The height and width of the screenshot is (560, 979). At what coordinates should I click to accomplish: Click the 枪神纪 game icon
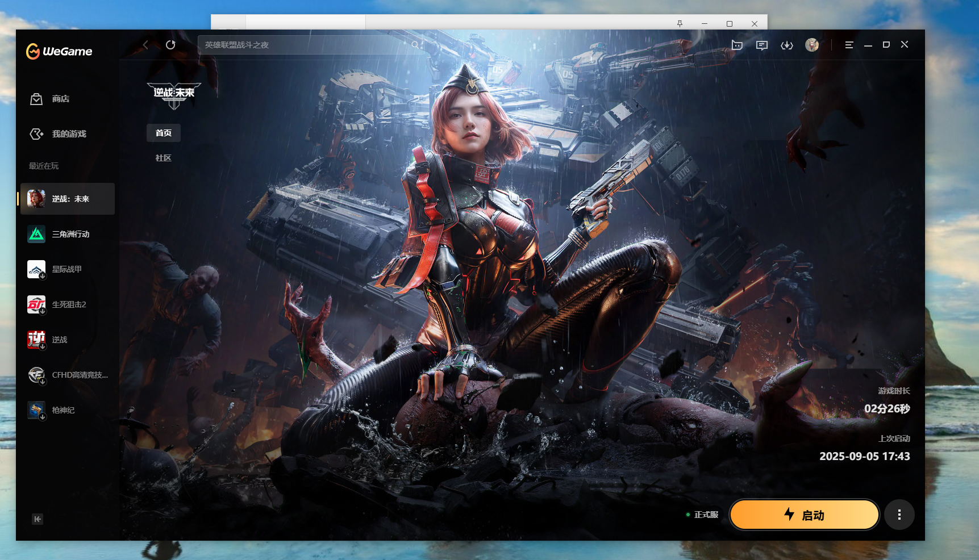coord(36,410)
